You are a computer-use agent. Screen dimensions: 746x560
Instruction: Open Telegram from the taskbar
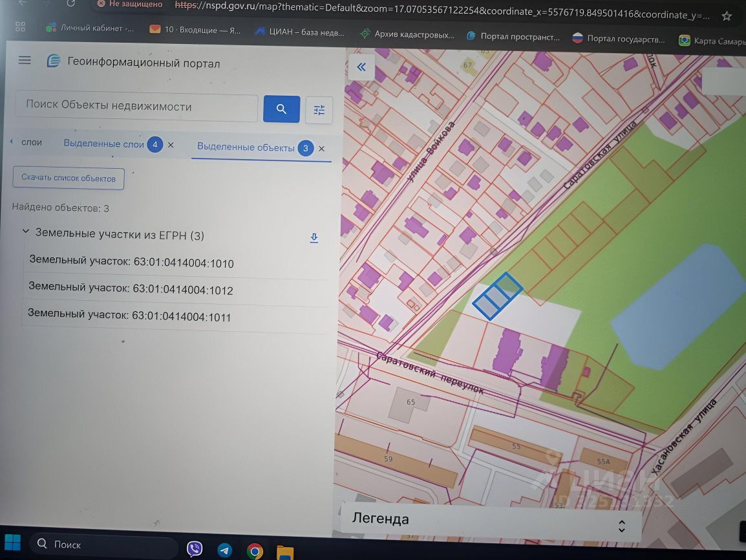(224, 550)
